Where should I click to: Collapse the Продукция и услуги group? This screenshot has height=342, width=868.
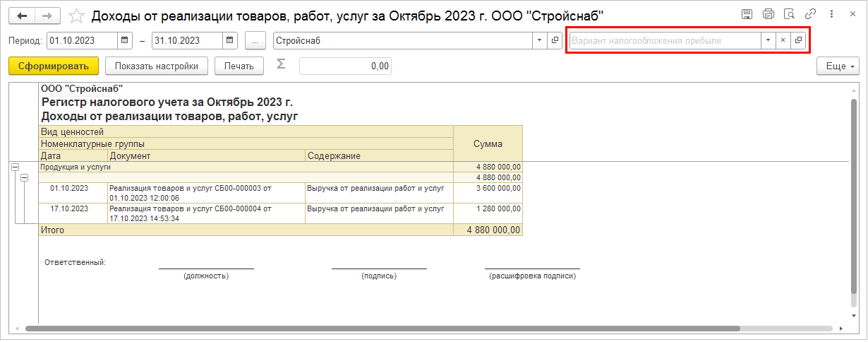pyautogui.click(x=15, y=167)
